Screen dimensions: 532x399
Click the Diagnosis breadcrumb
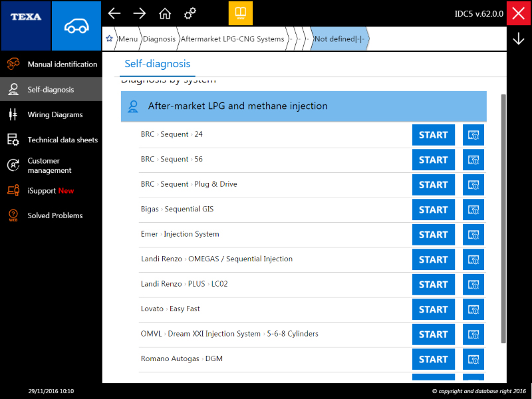tap(159, 39)
